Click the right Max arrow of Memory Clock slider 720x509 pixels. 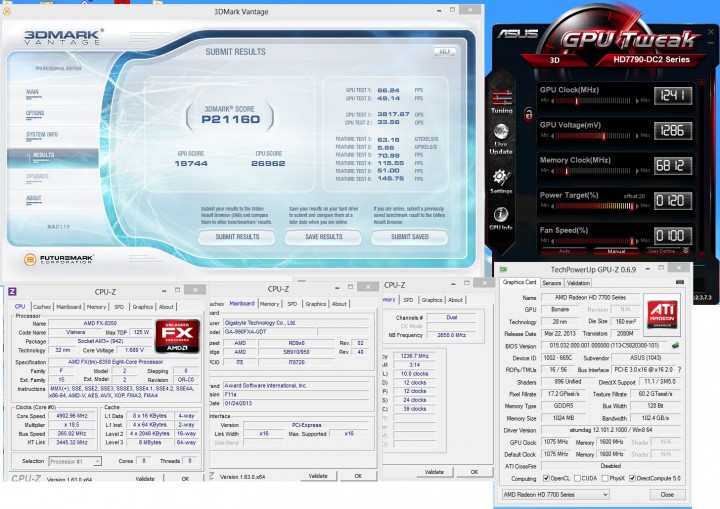point(637,171)
